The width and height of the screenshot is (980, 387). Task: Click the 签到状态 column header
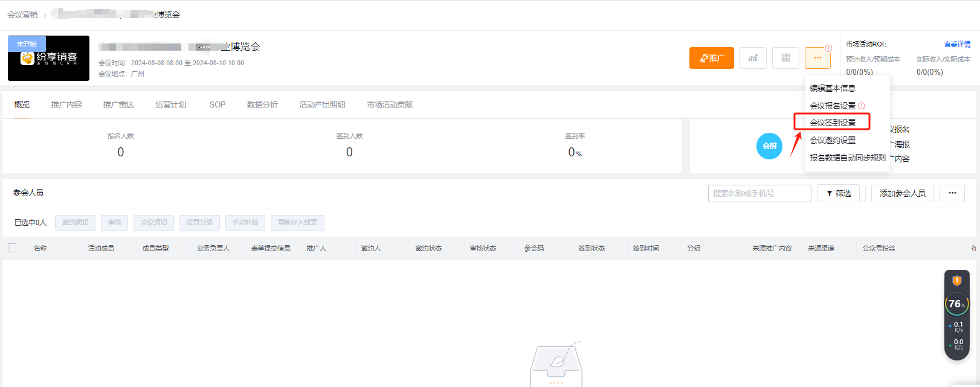pyautogui.click(x=592, y=248)
